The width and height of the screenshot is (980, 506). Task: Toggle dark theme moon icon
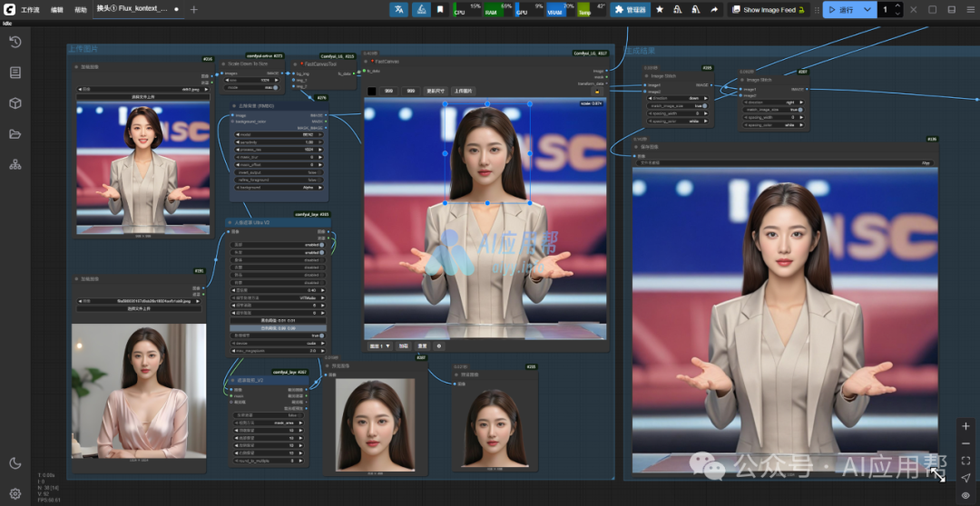coord(15,462)
